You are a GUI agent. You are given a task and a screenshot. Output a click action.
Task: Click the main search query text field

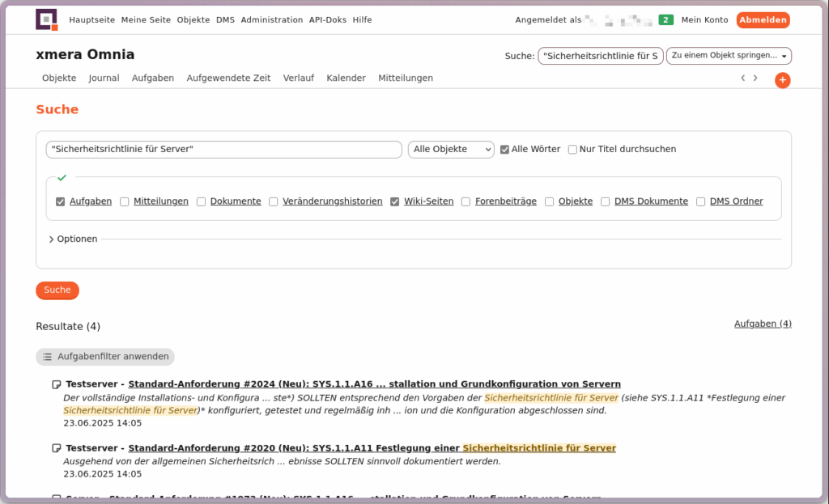(223, 150)
